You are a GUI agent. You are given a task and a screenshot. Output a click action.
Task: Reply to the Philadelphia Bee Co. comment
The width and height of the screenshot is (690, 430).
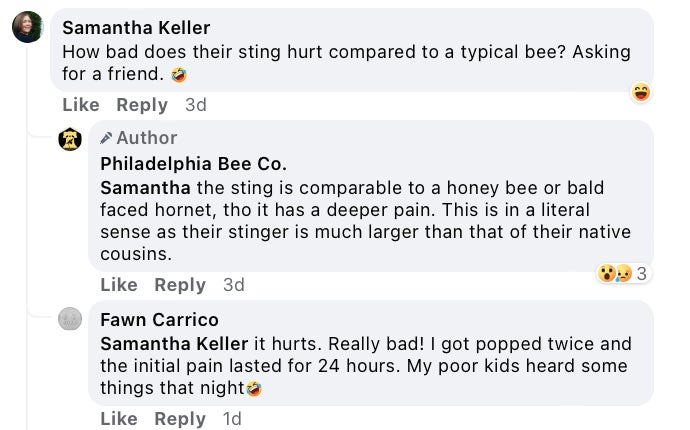180,285
